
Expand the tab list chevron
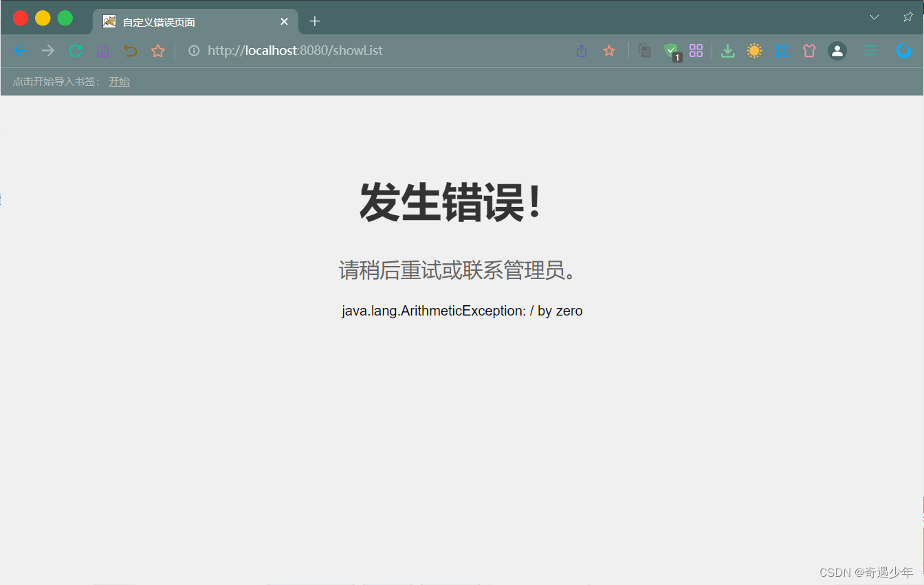pos(874,17)
